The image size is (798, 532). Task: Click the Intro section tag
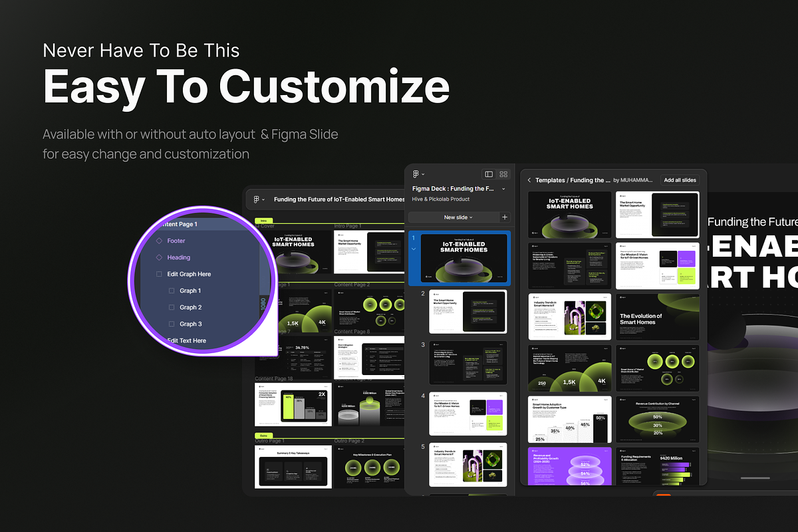[264, 220]
